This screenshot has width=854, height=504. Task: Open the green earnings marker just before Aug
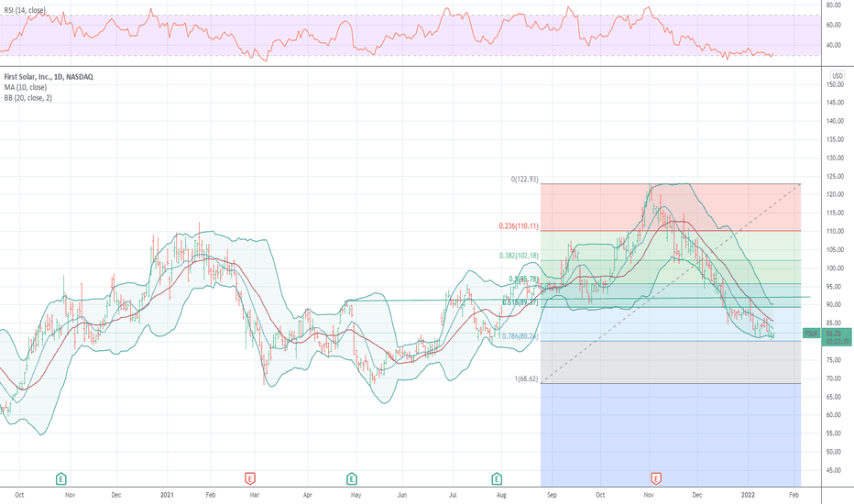click(x=497, y=479)
